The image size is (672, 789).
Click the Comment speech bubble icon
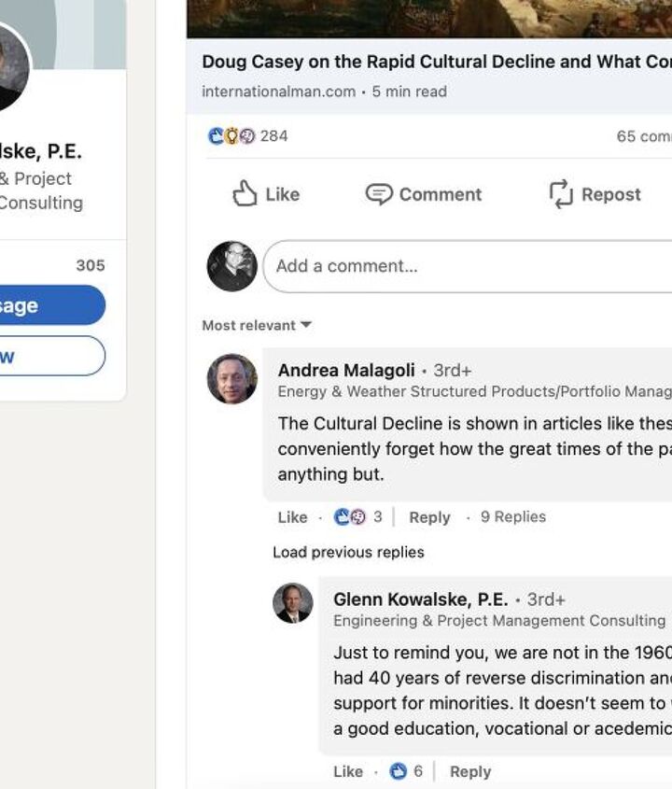click(378, 194)
